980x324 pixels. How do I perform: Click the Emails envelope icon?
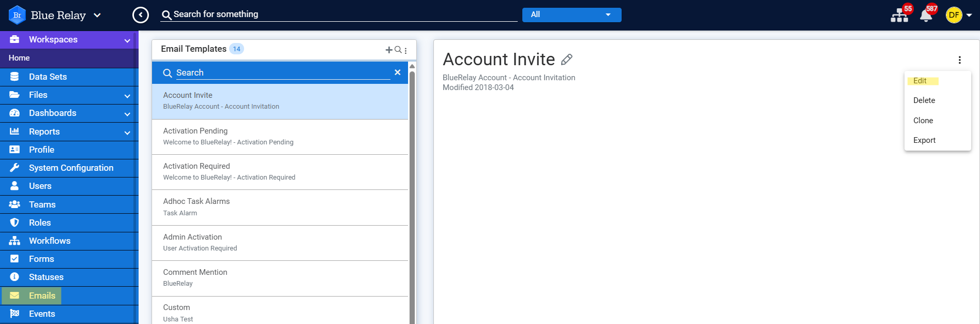(x=14, y=296)
